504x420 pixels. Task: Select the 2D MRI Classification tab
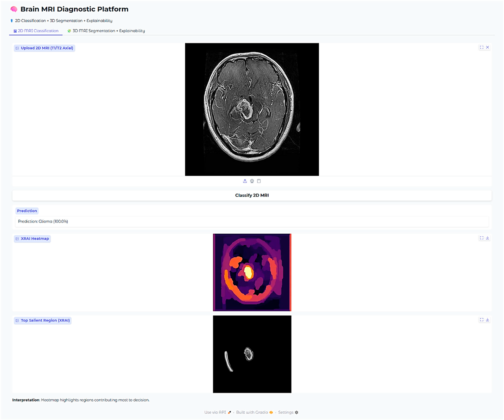(x=36, y=31)
